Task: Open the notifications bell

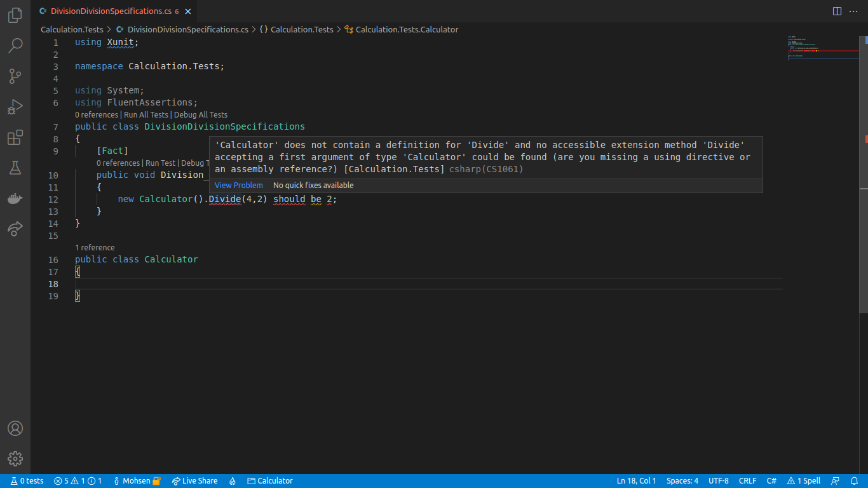Action: point(855,481)
